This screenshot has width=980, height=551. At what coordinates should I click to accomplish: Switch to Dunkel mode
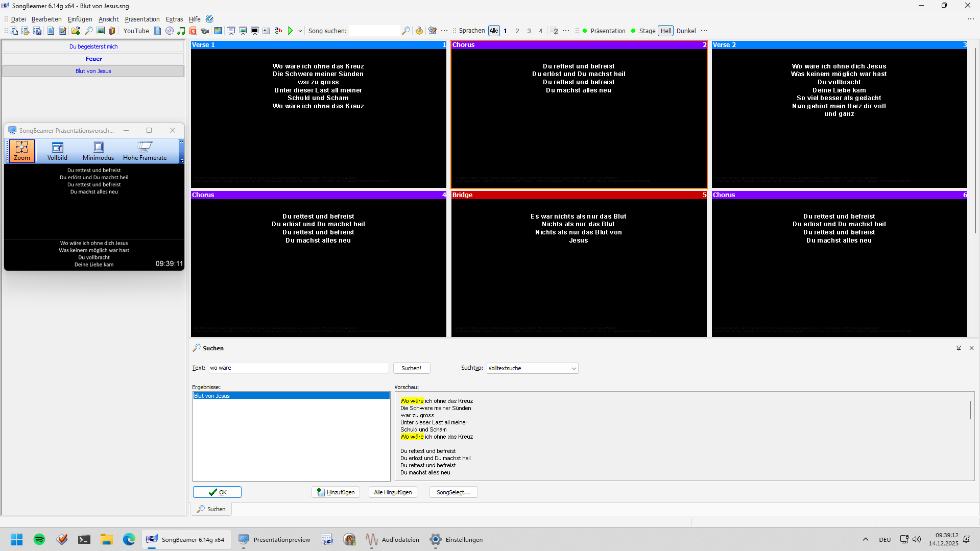coord(686,31)
